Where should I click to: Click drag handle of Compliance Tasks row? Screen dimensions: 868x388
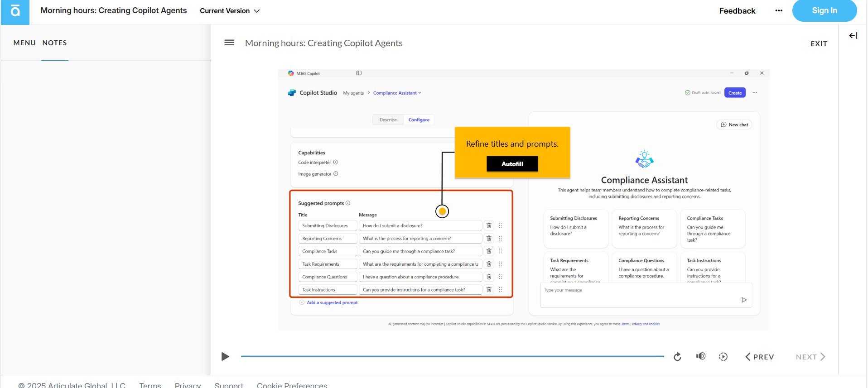tap(501, 251)
